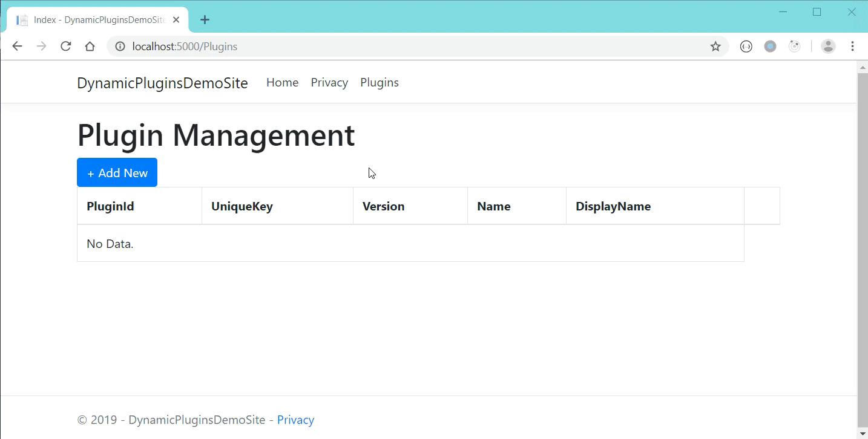Minimize the browser window
This screenshot has height=439, width=868.
pyautogui.click(x=783, y=12)
